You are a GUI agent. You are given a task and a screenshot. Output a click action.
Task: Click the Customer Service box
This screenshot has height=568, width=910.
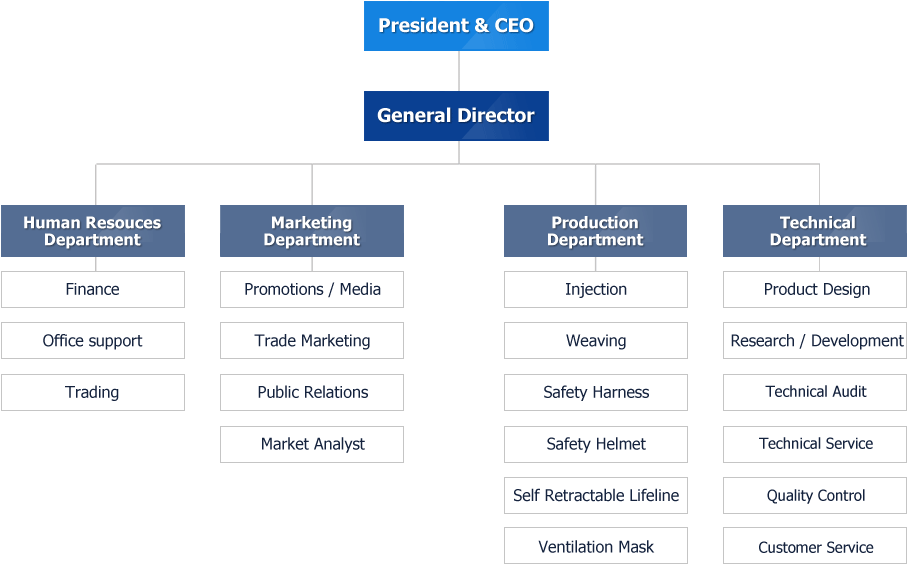pos(815,546)
